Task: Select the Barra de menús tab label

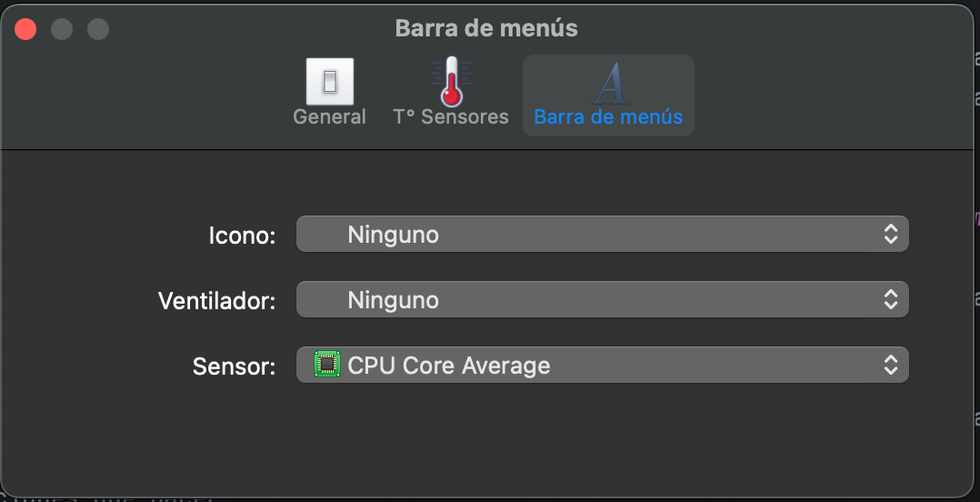Action: (608, 117)
